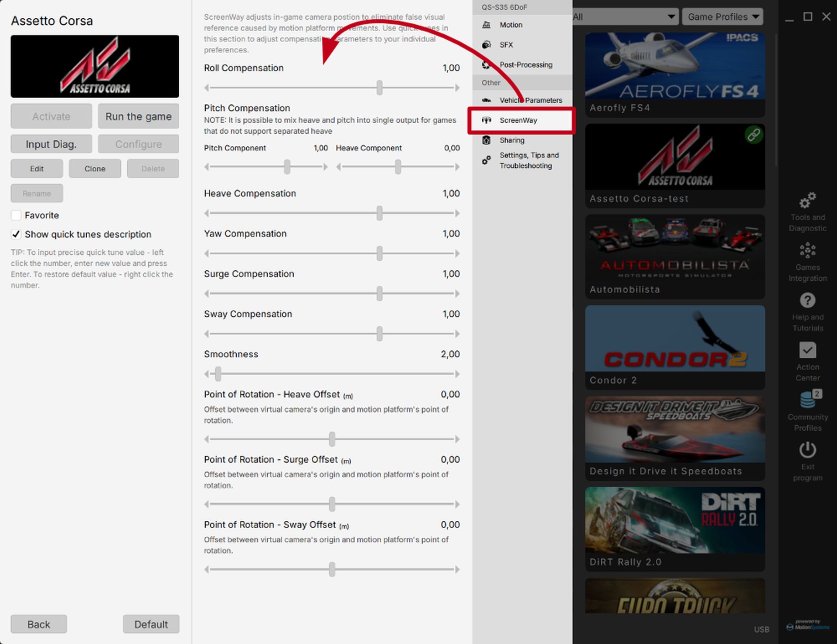The image size is (837, 644).
Task: Open Action Center checkmark icon
Action: pyautogui.click(x=807, y=350)
